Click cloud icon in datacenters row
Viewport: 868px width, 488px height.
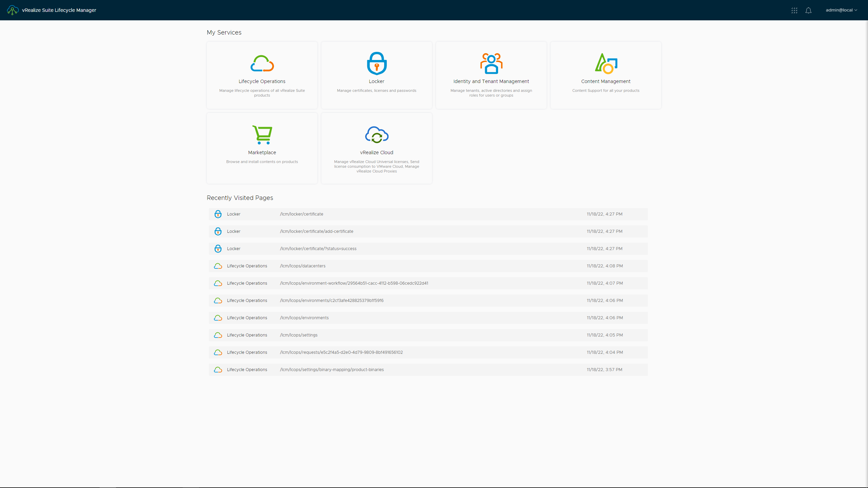[x=218, y=266]
